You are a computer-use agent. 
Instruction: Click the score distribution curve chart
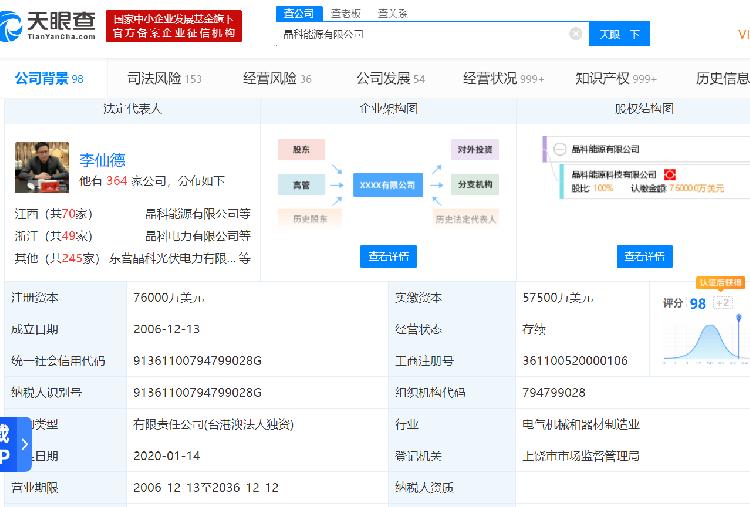pyautogui.click(x=706, y=339)
